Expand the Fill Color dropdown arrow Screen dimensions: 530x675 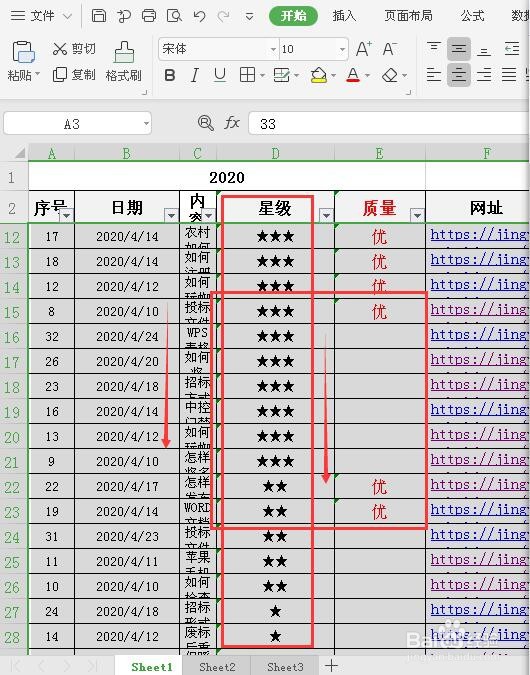pyautogui.click(x=334, y=76)
